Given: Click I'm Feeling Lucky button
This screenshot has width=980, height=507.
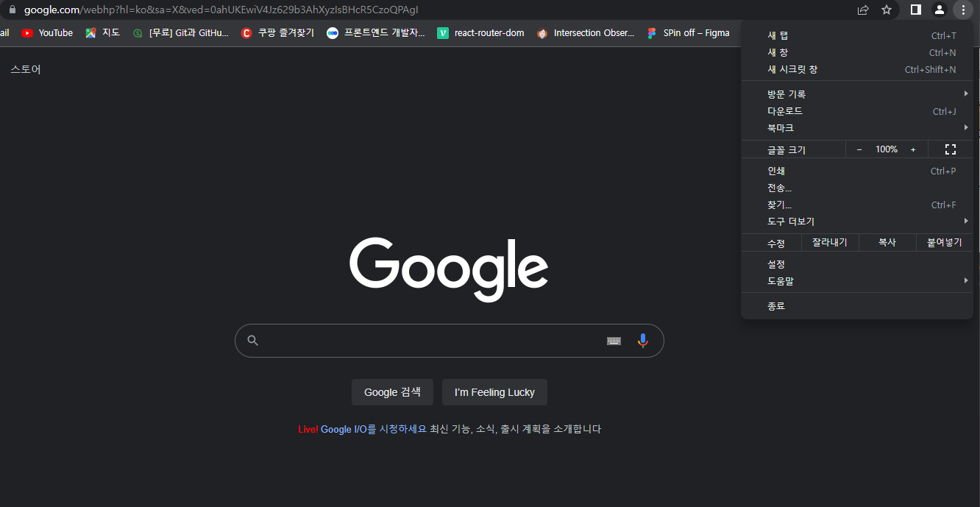Looking at the screenshot, I should [x=494, y=392].
